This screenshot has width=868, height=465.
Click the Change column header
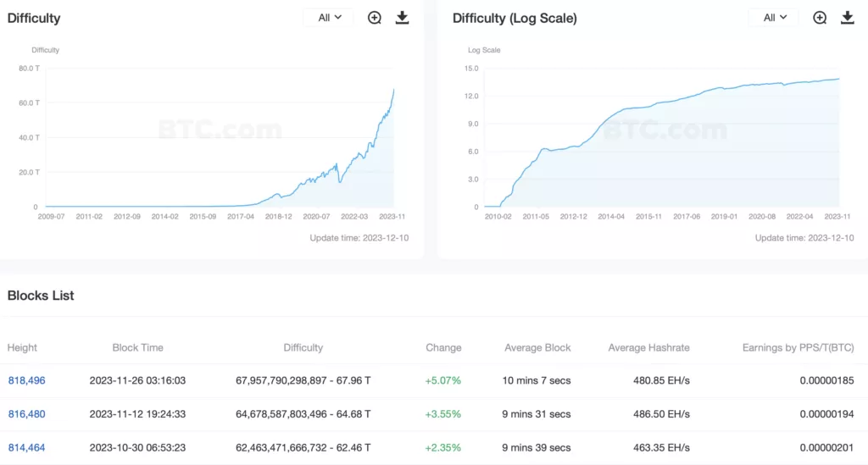click(443, 348)
